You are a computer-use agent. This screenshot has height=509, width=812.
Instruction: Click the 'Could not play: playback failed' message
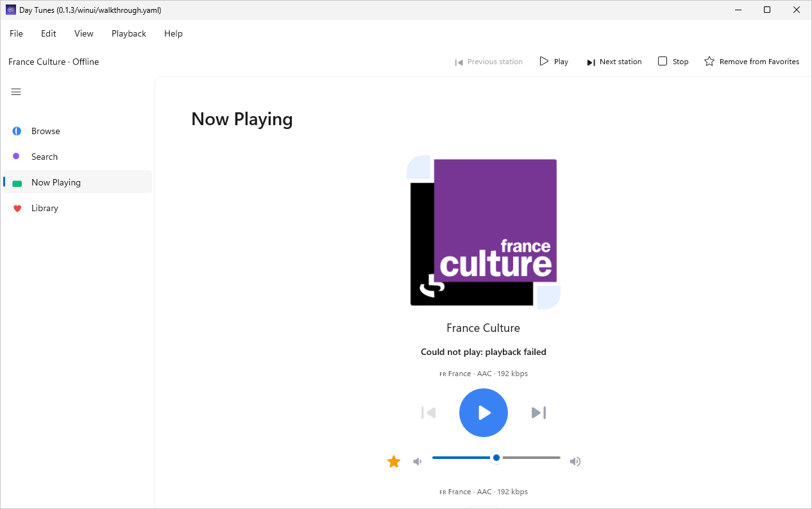click(x=484, y=352)
